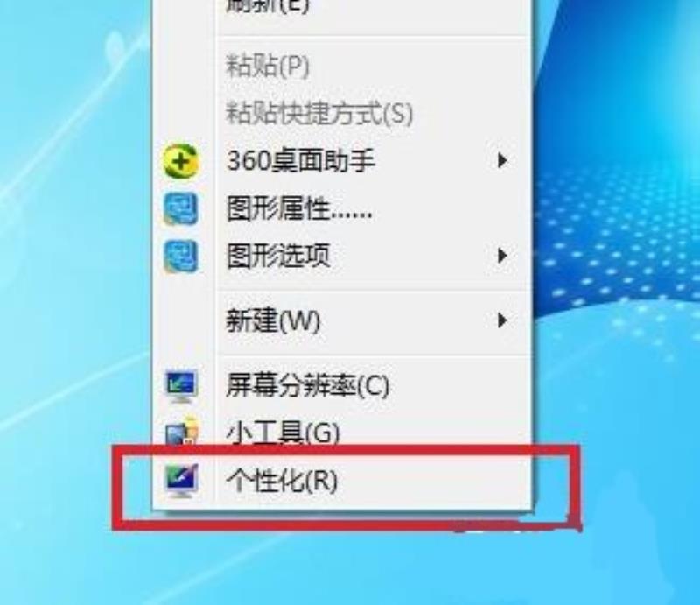
Task: Choose 屏幕分辨率(C) menu entry
Action: pos(342,385)
